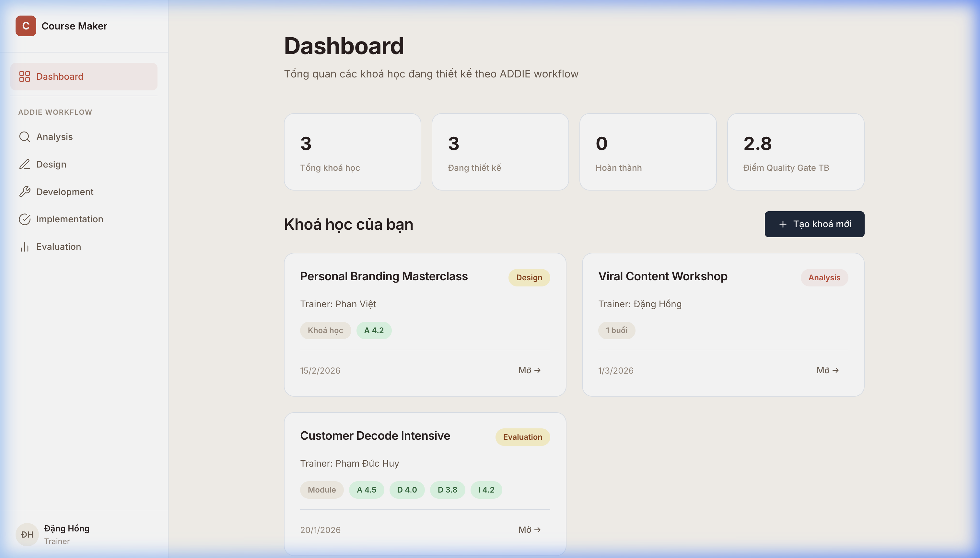Click the D 3.8 score chip
980x558 pixels.
447,490
